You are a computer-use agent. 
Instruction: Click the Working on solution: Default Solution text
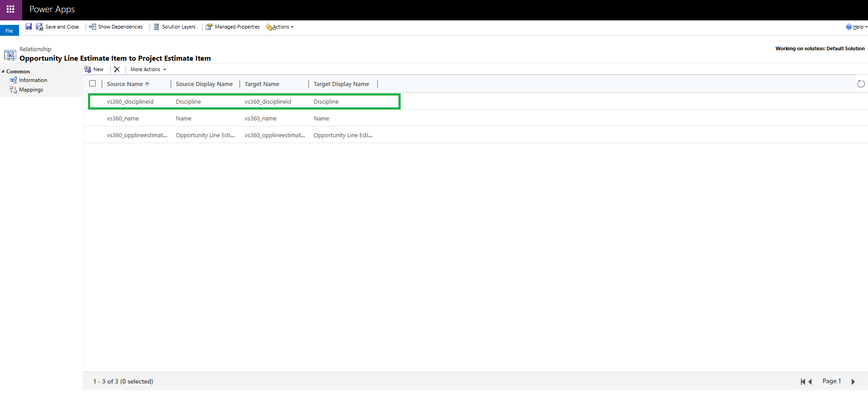click(820, 48)
